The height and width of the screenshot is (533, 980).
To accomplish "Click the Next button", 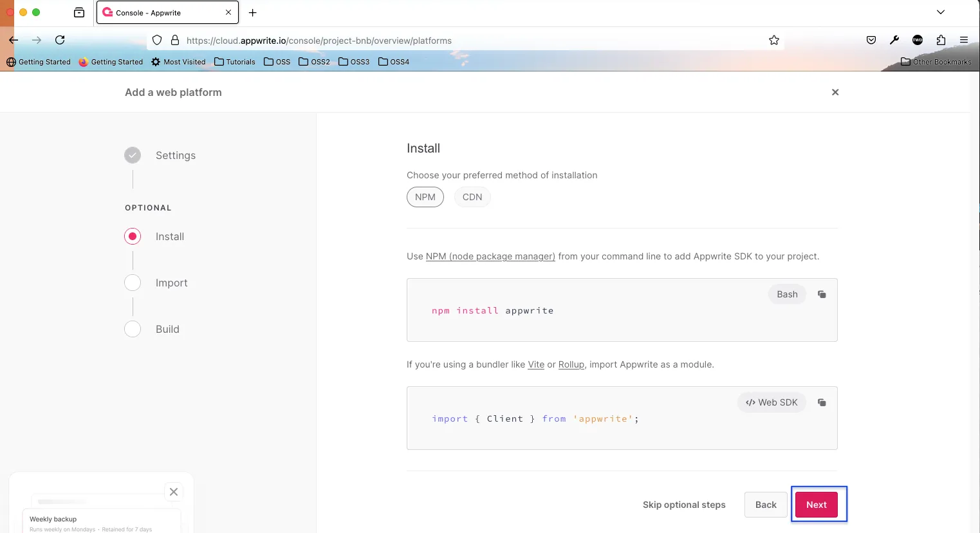I will pos(817,505).
